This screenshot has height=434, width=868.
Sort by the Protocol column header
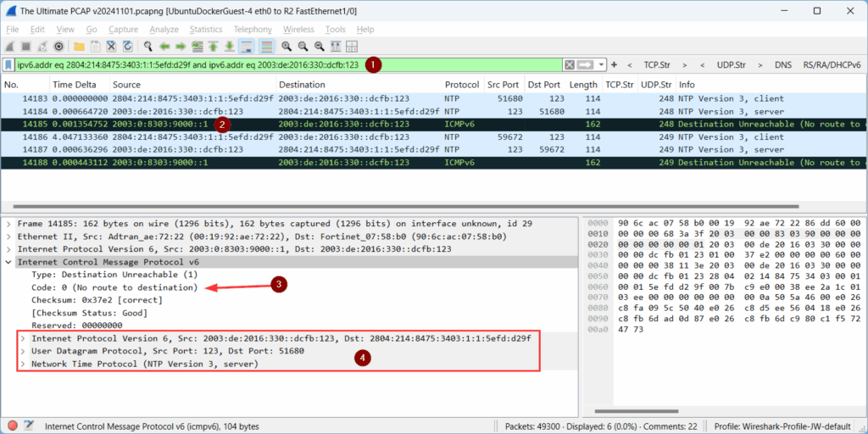(462, 85)
